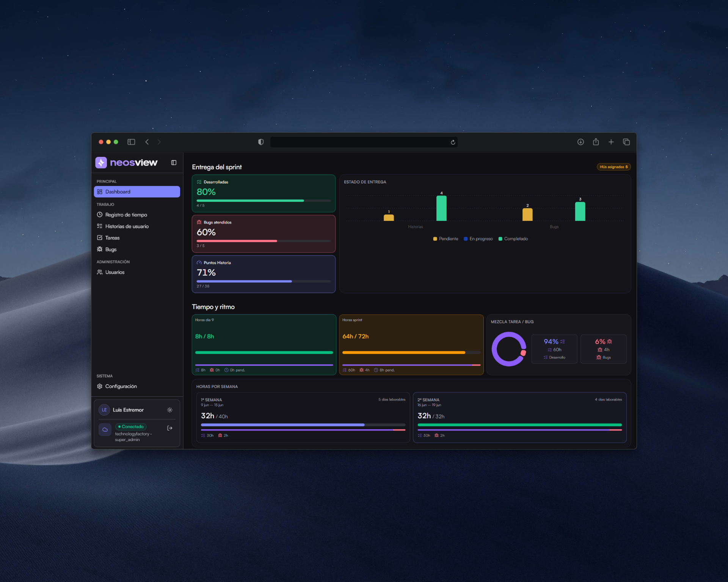The width and height of the screenshot is (728, 582).
Task: Collapse the app sidebar panel icon
Action: click(174, 163)
